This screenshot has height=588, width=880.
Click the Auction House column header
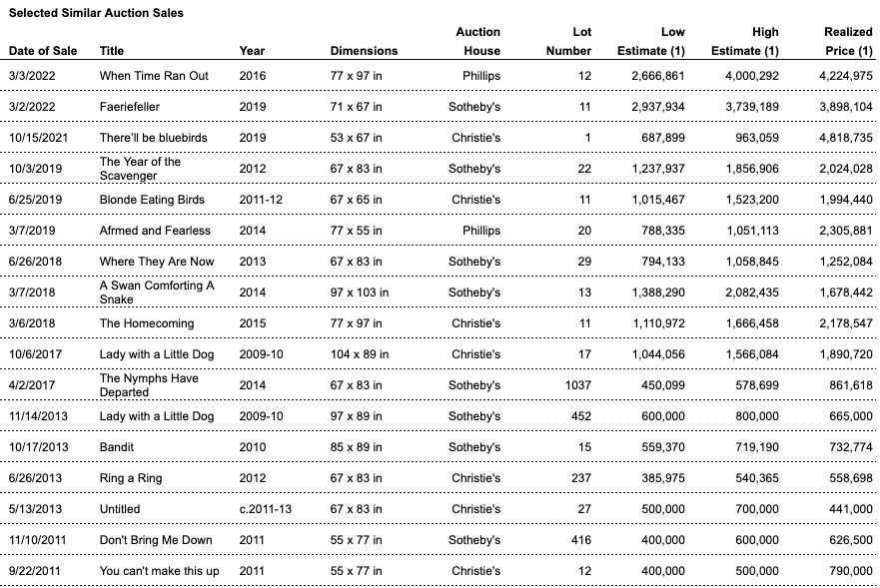point(477,41)
